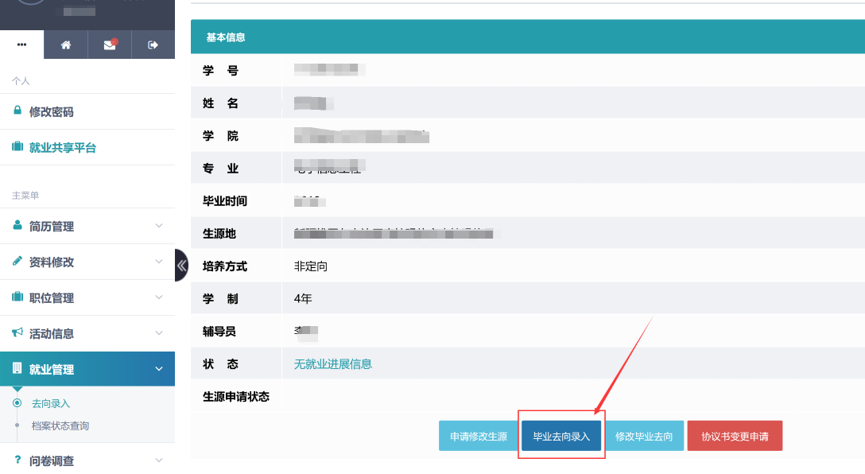Click the logout exit icon
The width and height of the screenshot is (865, 474).
point(153,45)
